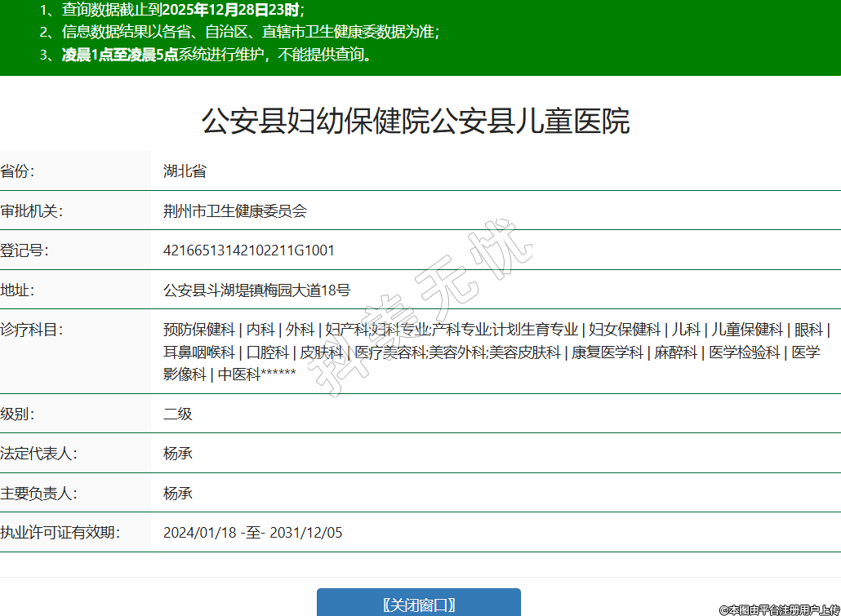Click license validity dates 2024/01/18 -至- 2031/12/05
The width and height of the screenshot is (841, 616).
pyautogui.click(x=252, y=533)
